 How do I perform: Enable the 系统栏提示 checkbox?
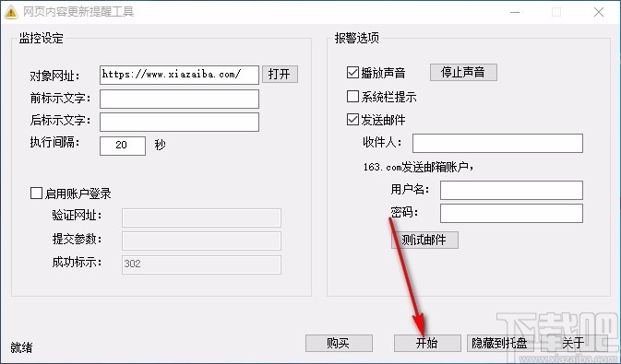tap(352, 96)
